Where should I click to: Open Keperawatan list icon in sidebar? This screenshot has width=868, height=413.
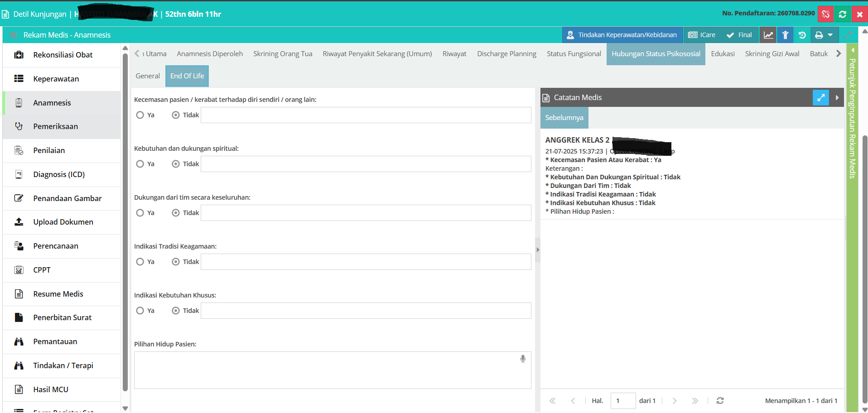click(x=19, y=79)
